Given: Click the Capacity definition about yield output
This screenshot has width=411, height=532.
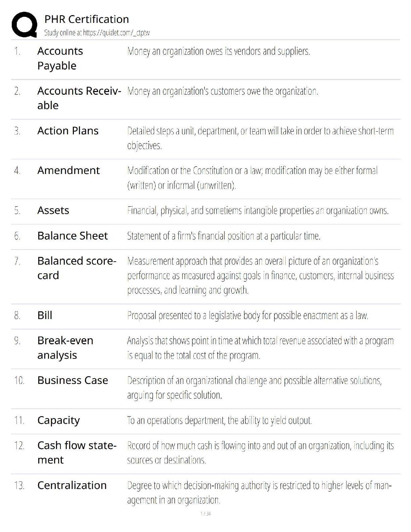Looking at the screenshot, I should 220,420.
